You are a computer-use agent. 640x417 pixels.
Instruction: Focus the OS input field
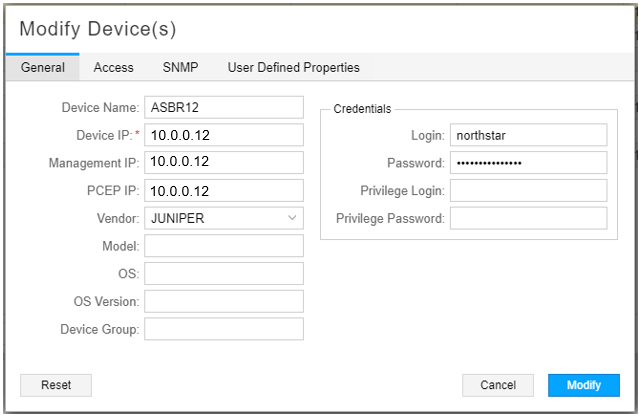(x=223, y=273)
